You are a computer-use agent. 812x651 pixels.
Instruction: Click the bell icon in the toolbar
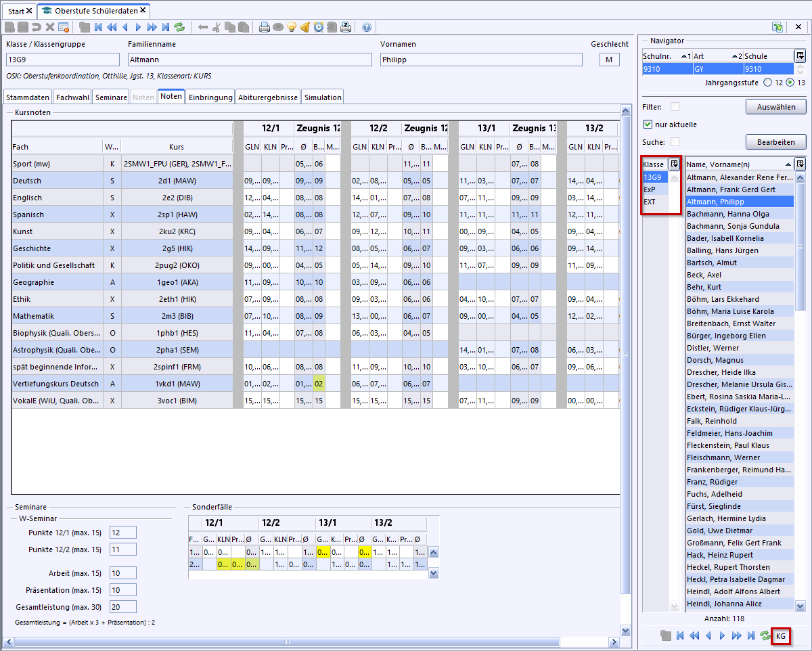305,27
